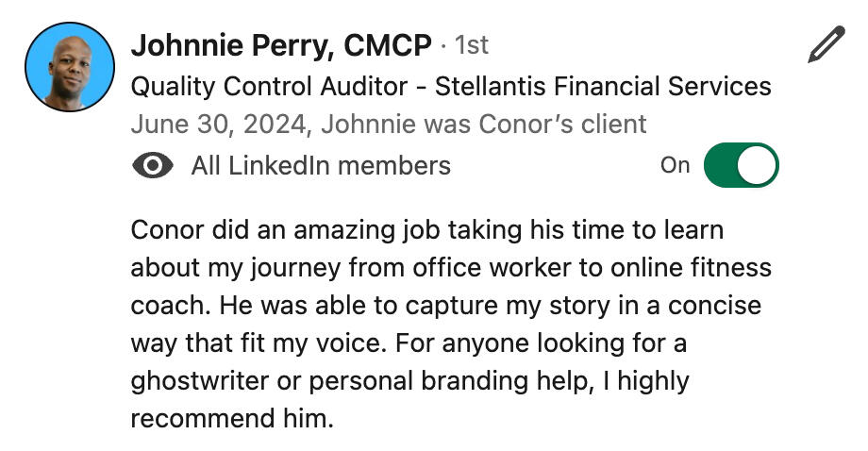868x451 pixels.
Task: Click the All LinkedIn members label
Action: pyautogui.click(x=321, y=167)
